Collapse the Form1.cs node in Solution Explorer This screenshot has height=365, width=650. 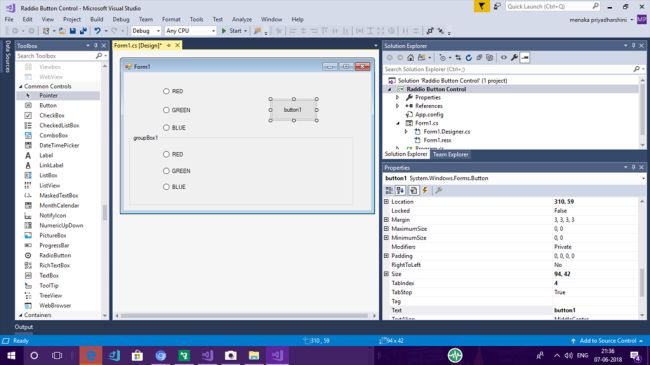click(x=398, y=123)
